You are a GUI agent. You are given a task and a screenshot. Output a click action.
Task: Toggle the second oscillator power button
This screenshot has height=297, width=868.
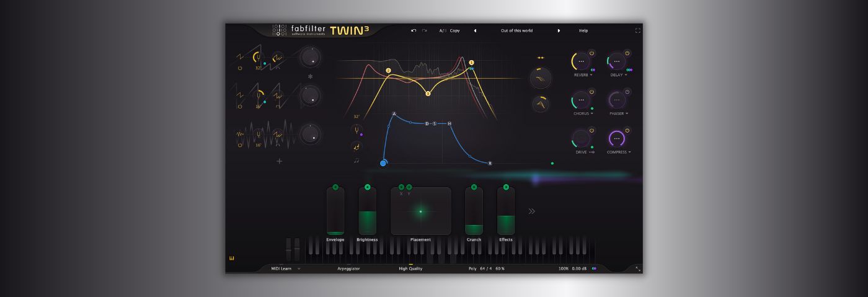click(x=240, y=106)
